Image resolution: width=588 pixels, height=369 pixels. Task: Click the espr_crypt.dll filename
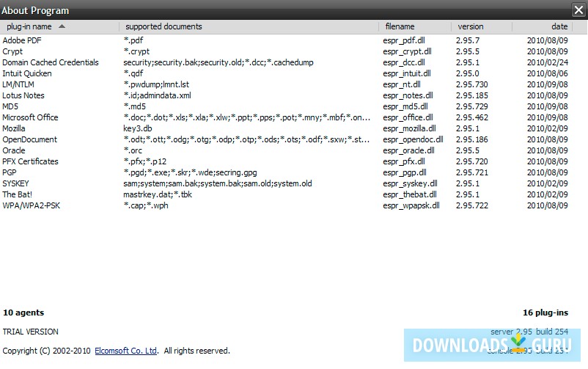(x=407, y=51)
